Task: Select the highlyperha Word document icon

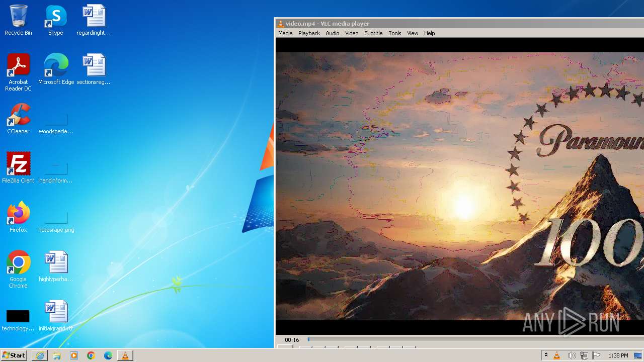Action: pos(56,266)
